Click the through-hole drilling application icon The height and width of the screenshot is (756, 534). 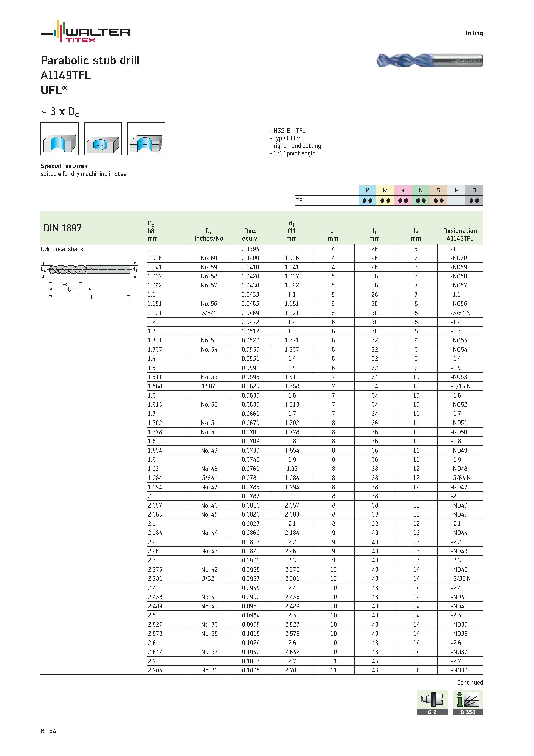tap(60, 139)
